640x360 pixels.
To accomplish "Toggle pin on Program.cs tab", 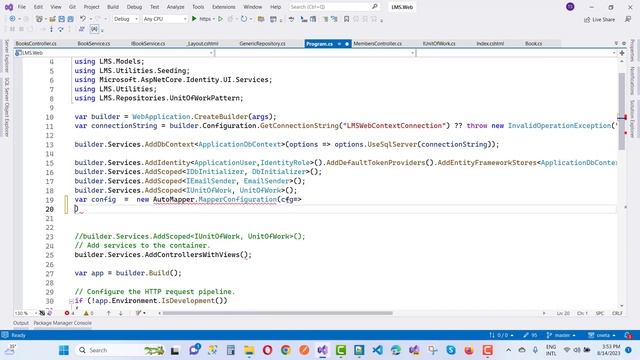I will pos(339,44).
